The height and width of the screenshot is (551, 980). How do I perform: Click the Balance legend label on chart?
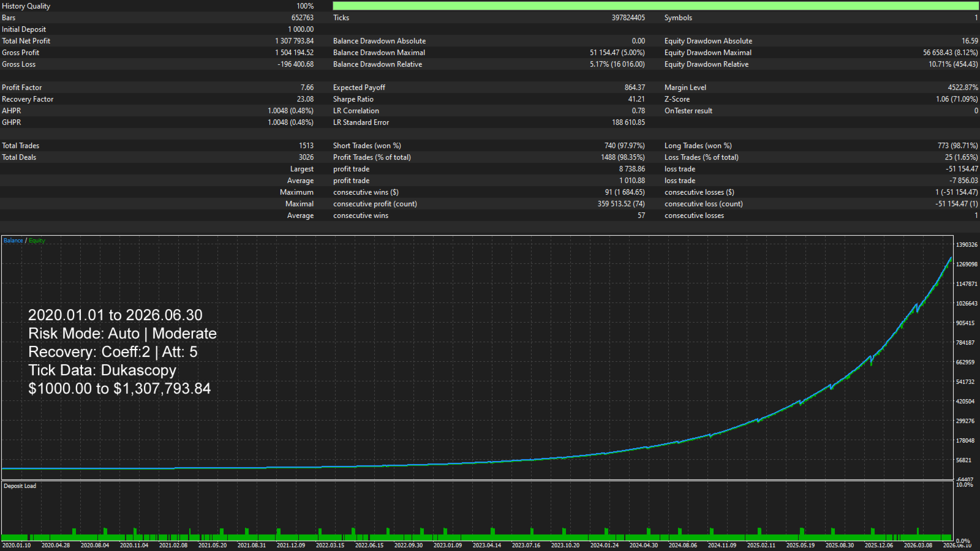click(13, 241)
